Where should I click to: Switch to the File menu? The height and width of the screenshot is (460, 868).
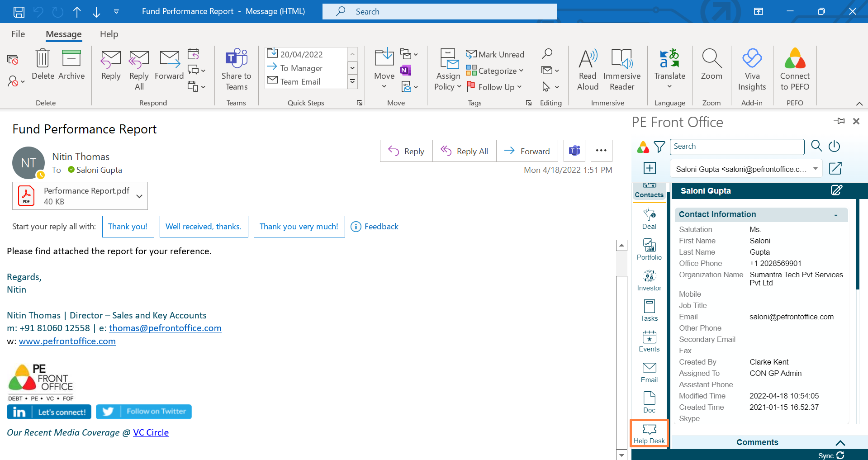(18, 34)
